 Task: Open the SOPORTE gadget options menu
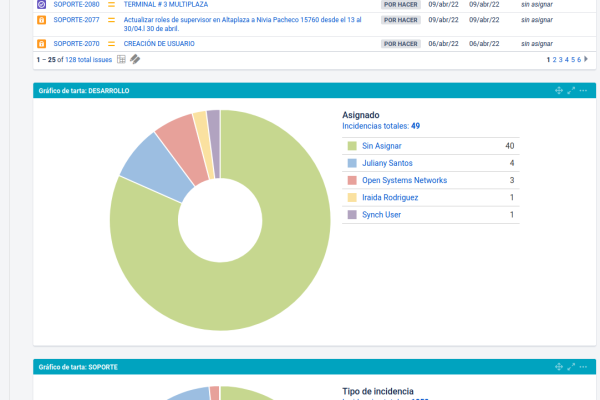click(583, 368)
